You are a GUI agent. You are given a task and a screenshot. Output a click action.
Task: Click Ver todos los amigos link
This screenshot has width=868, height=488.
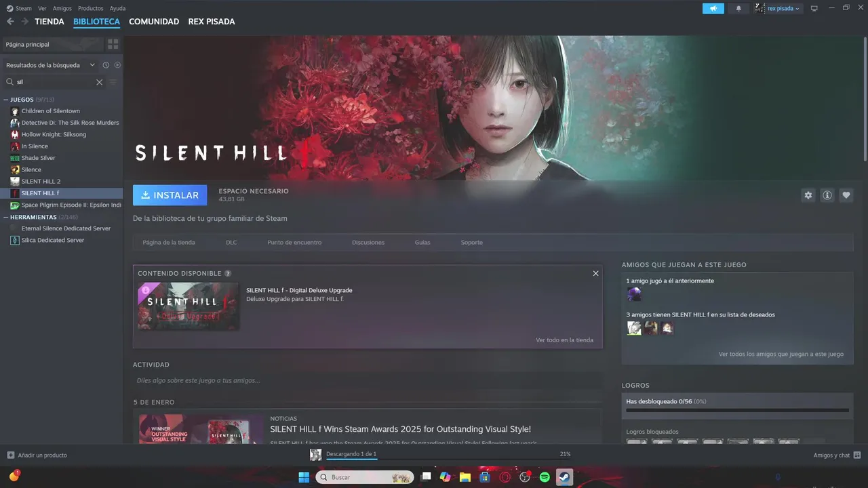[x=781, y=354]
